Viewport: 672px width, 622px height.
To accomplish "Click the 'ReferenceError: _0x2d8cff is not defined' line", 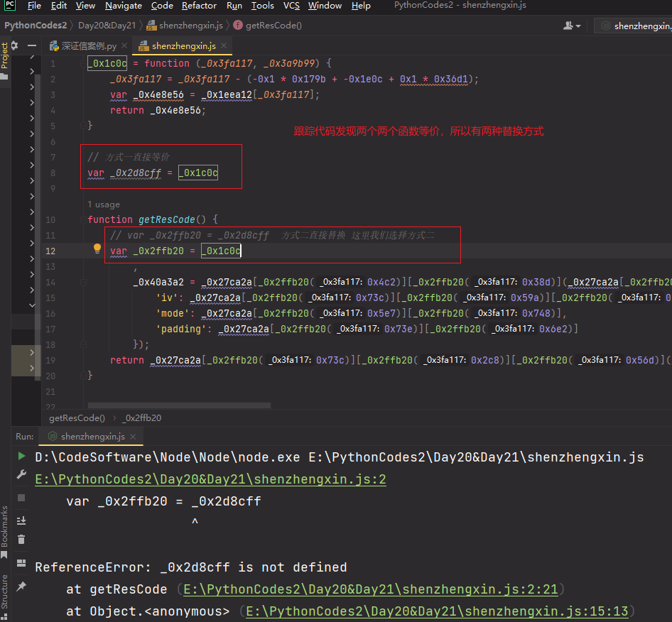I will pyautogui.click(x=190, y=567).
